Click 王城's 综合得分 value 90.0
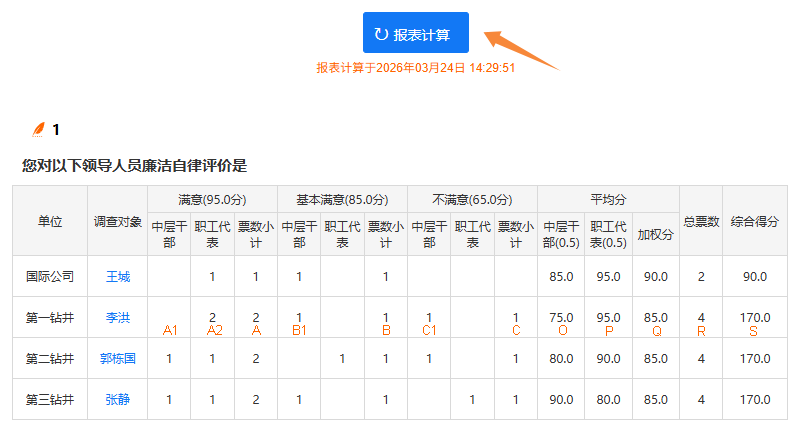The height and width of the screenshot is (439, 800). [755, 277]
